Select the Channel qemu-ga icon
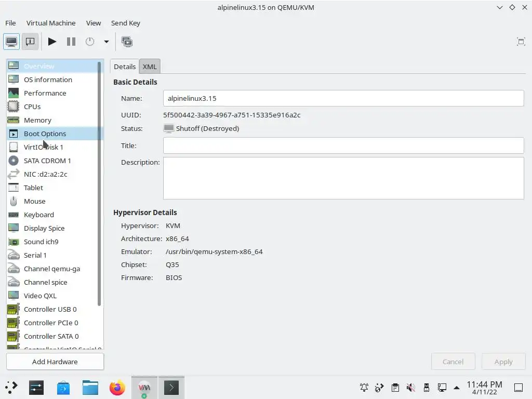Screen dimensions: 532x399 [14, 269]
